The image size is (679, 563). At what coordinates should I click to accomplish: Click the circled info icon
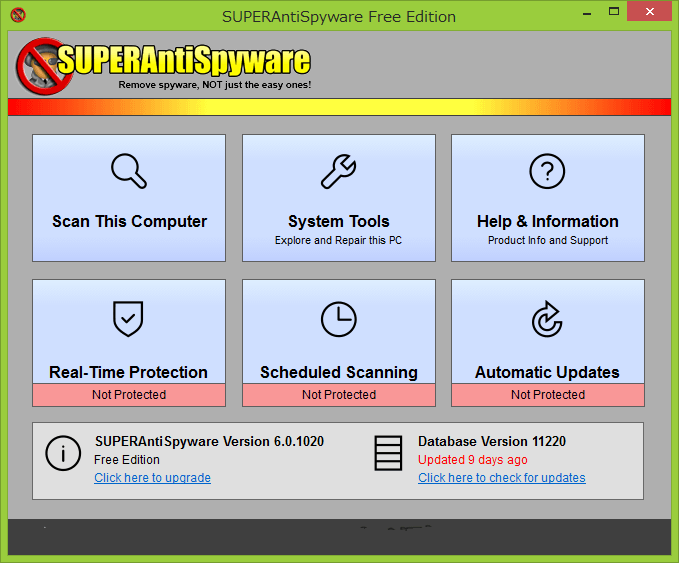click(x=63, y=453)
